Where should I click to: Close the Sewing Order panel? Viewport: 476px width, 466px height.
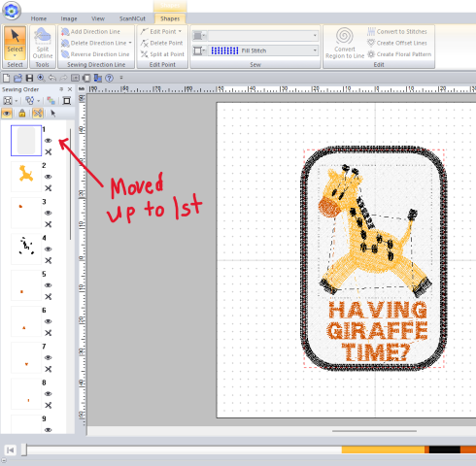[x=70, y=89]
